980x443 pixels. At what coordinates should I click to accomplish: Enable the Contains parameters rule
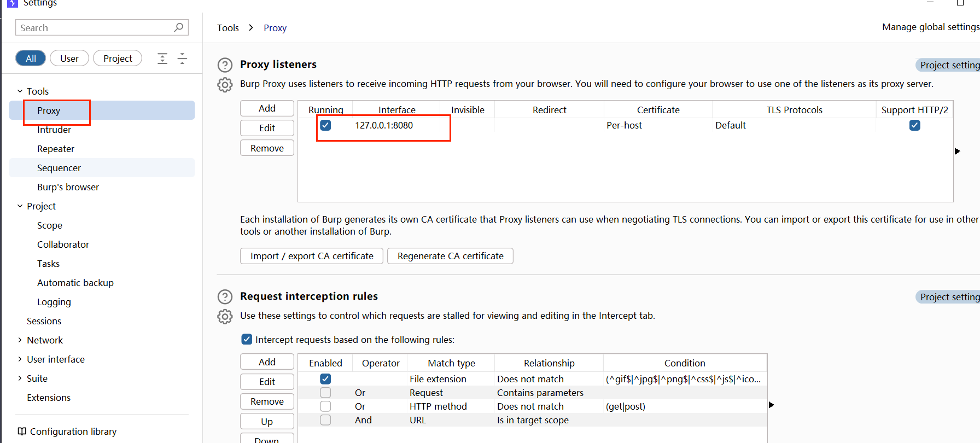click(x=325, y=393)
